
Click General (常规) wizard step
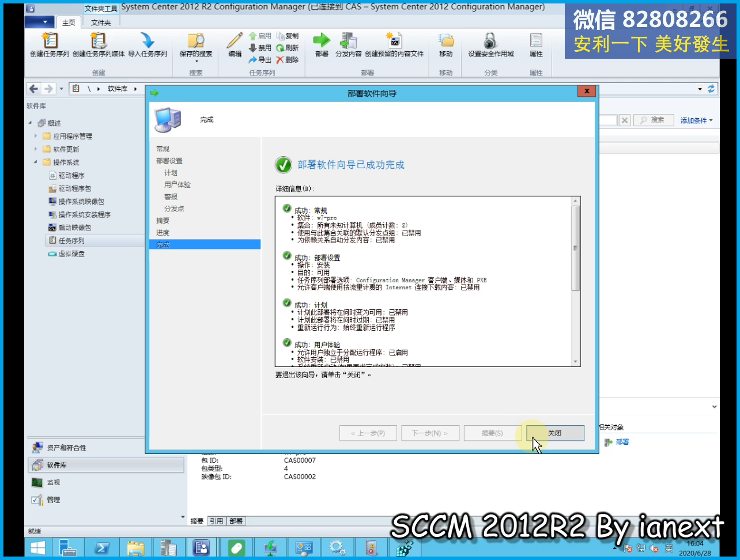(163, 149)
